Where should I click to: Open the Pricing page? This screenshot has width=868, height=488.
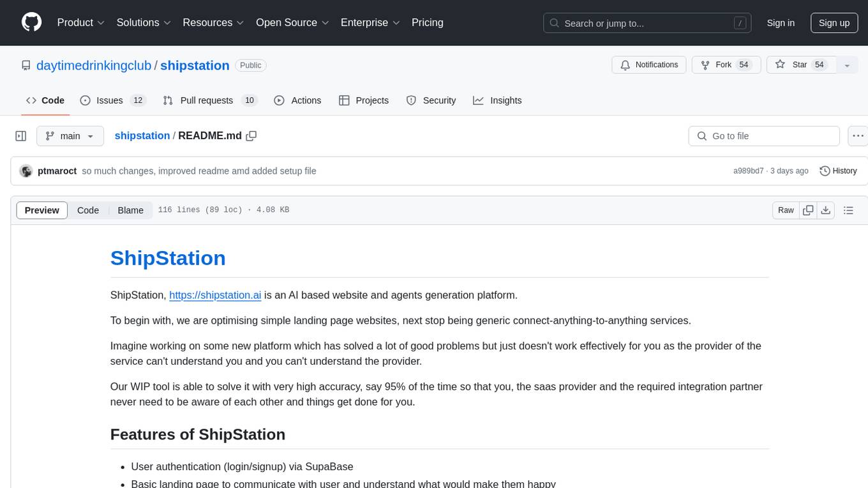click(x=428, y=22)
